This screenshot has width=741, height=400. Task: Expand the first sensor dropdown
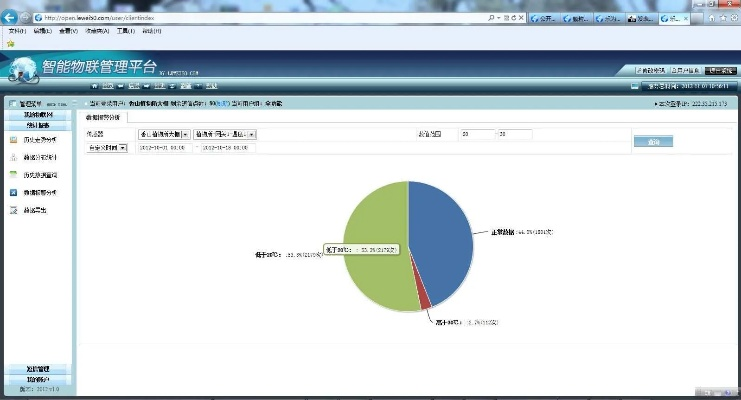[185, 134]
